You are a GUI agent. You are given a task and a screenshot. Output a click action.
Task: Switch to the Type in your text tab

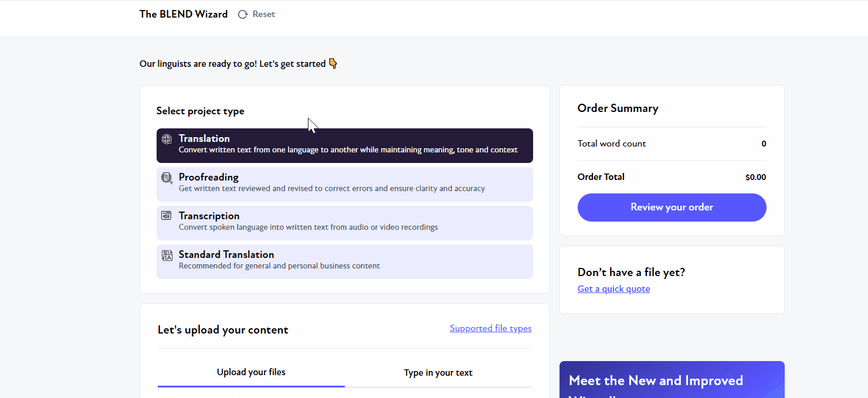[438, 373]
